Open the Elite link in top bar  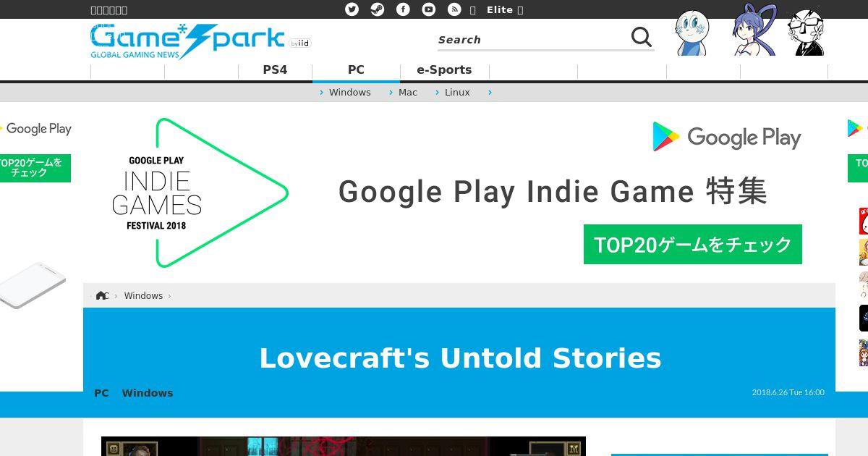[500, 9]
